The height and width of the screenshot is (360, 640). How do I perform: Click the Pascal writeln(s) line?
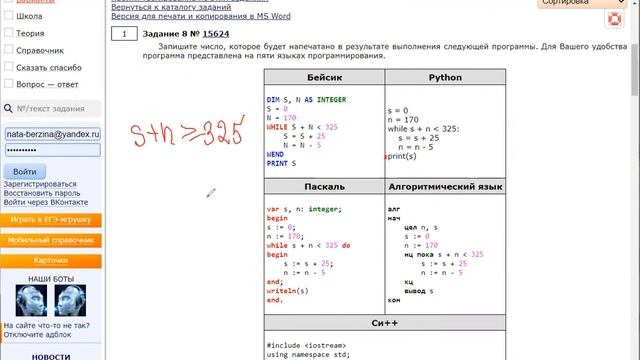point(287,291)
